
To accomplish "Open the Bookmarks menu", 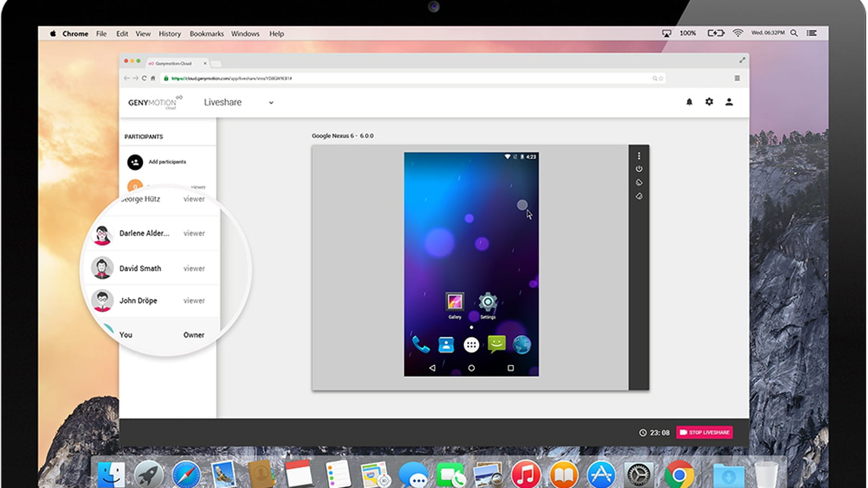I will (207, 34).
